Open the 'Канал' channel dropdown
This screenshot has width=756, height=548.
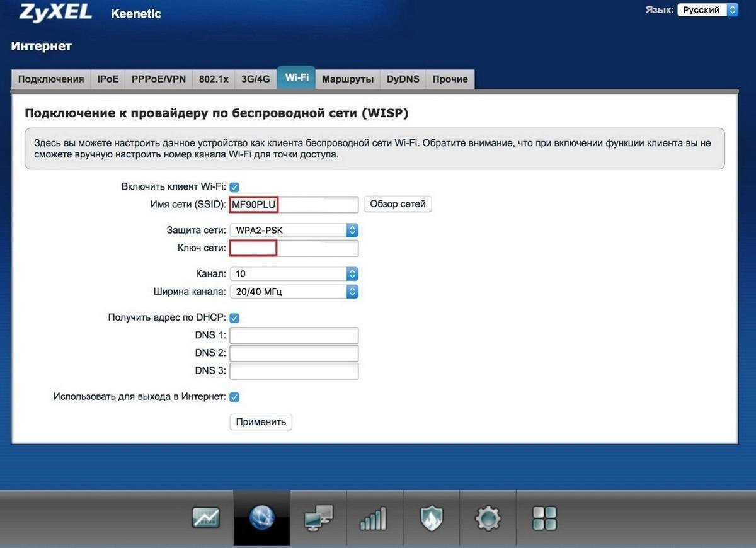click(294, 274)
